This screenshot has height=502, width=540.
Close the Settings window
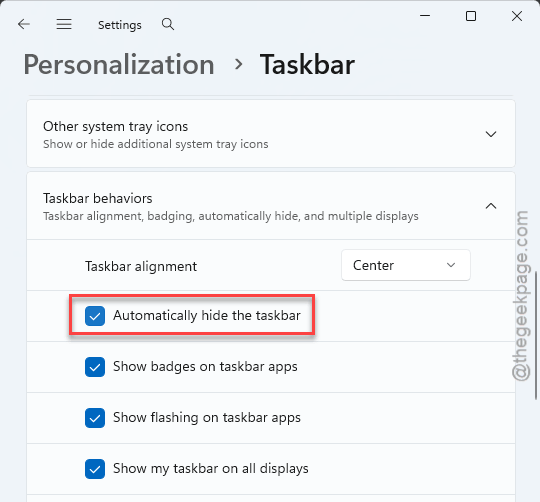pyautogui.click(x=517, y=16)
